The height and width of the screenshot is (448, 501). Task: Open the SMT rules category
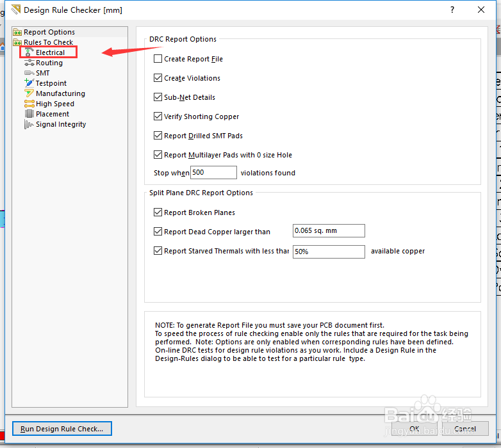(x=42, y=73)
